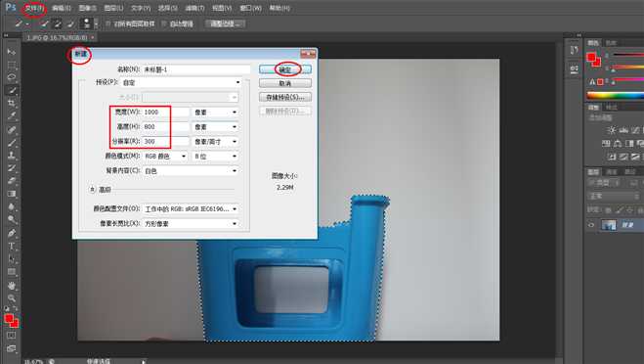
Task: Toggle 对所有图层取样 checkbox
Action: point(108,23)
